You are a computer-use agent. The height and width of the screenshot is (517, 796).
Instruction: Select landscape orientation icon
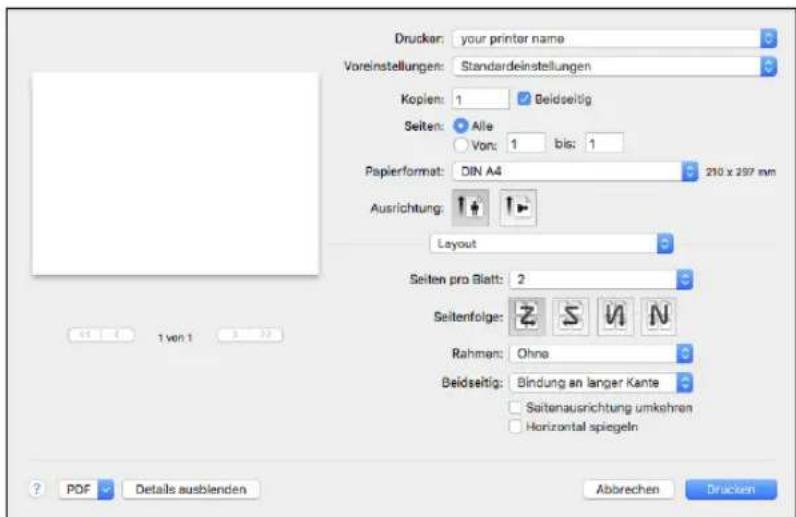pyautogui.click(x=518, y=207)
